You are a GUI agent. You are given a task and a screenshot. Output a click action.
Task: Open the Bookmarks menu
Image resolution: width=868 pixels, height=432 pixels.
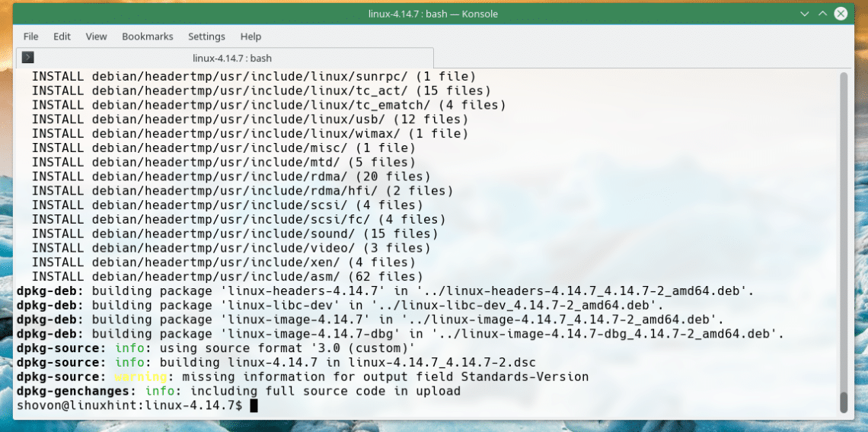147,37
